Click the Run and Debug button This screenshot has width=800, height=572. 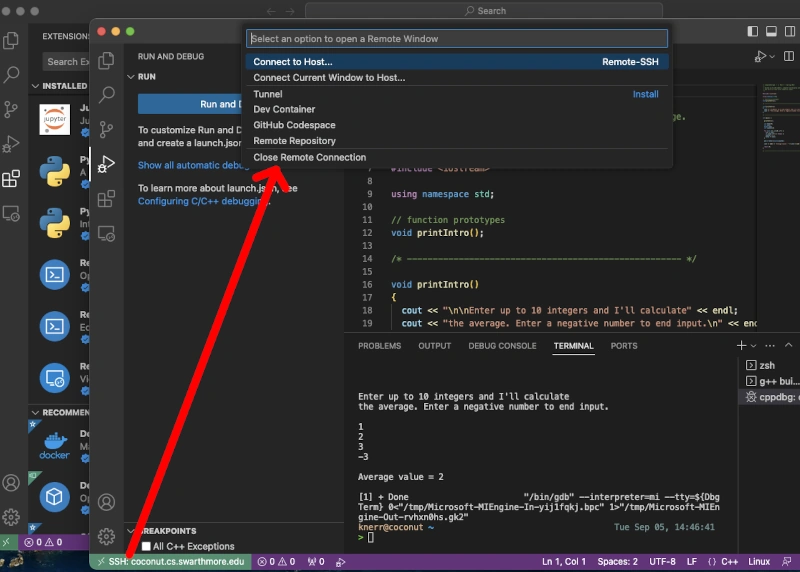192,104
